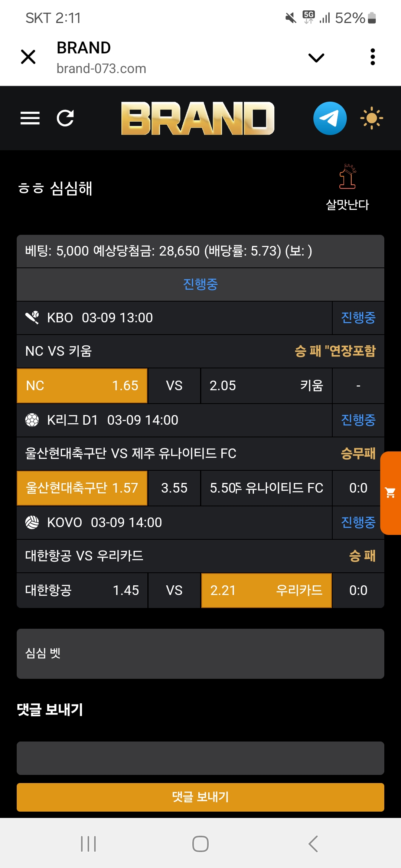Open the Telegram contact icon
Viewport: 401px width, 868px height.
point(330,118)
